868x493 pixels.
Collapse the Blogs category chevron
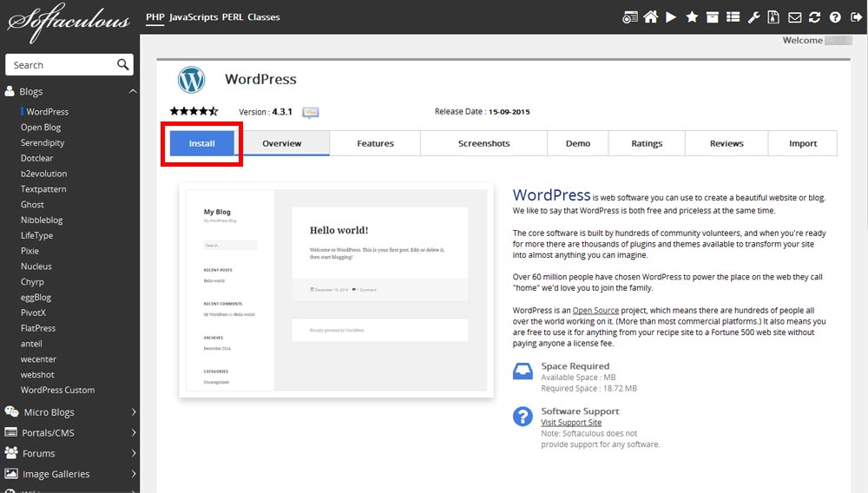[133, 91]
